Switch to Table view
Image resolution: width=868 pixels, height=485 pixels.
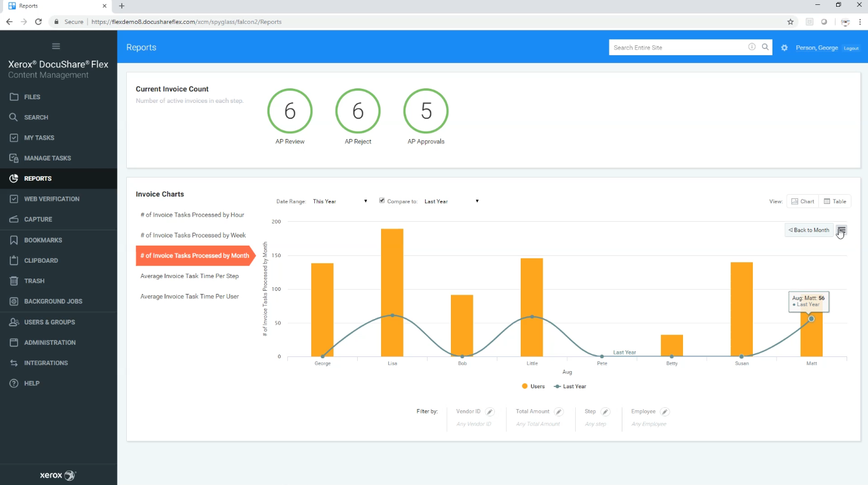(835, 201)
